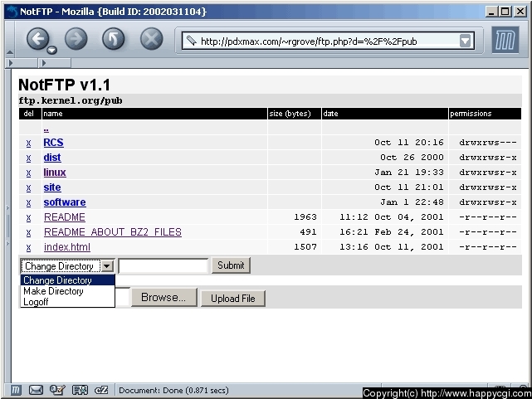532x399 pixels.
Task: Click the ftp.kernel.org/pub path text
Action: click(71, 100)
